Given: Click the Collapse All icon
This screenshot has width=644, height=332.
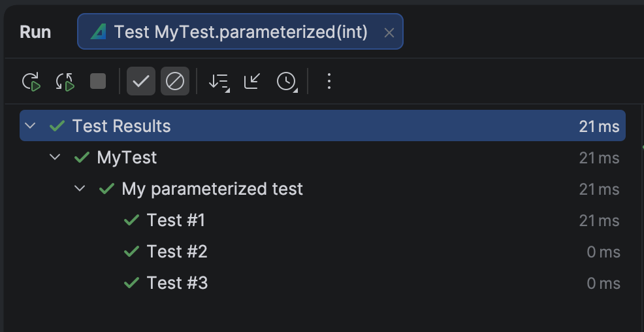Looking at the screenshot, I should [252, 82].
